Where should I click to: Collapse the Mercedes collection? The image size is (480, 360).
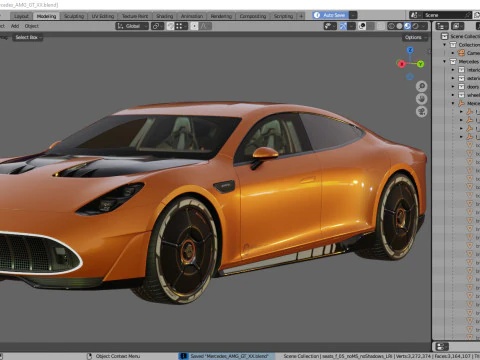click(445, 61)
